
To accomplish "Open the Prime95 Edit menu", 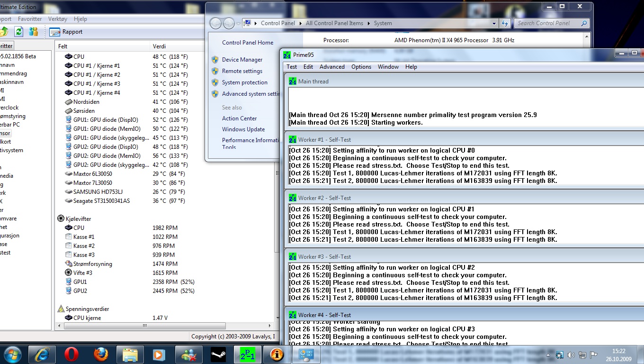I will (308, 67).
